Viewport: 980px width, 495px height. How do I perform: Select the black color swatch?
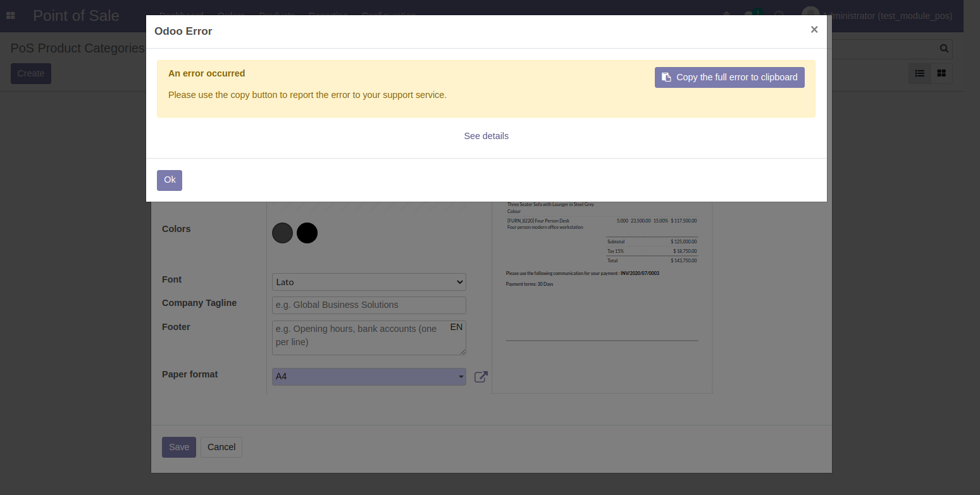pyautogui.click(x=307, y=233)
